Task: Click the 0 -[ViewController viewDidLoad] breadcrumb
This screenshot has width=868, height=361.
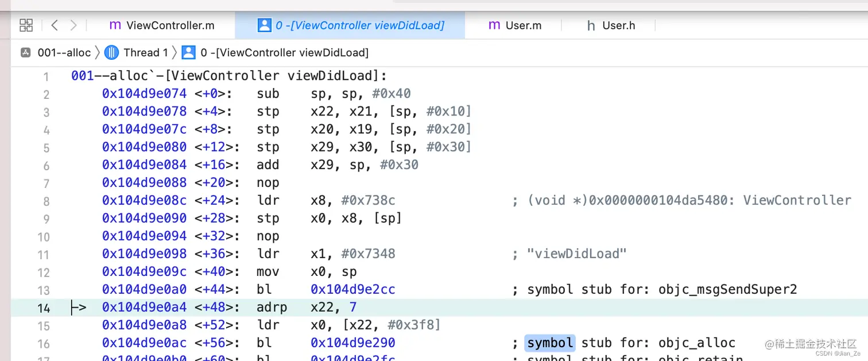Action: pos(285,52)
